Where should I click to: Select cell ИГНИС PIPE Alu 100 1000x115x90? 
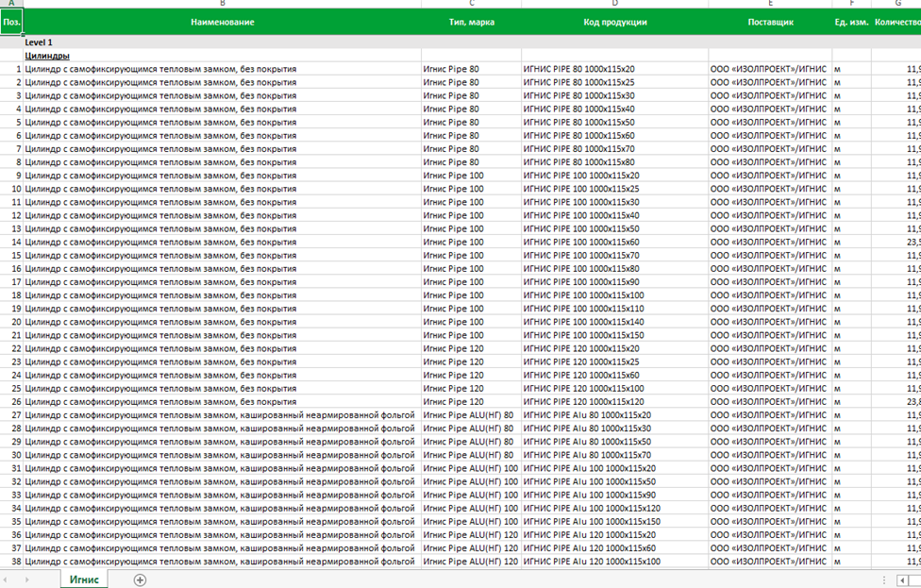pos(615,496)
